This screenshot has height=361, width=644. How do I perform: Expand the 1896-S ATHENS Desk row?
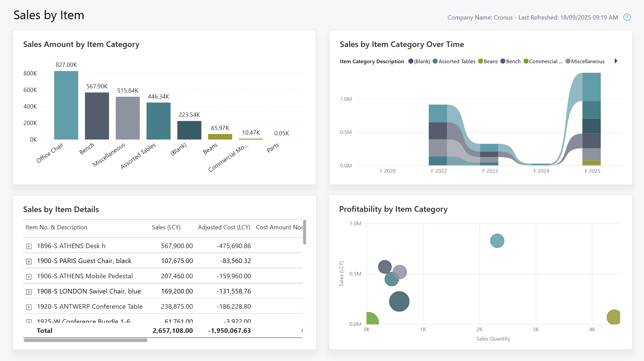(x=29, y=246)
